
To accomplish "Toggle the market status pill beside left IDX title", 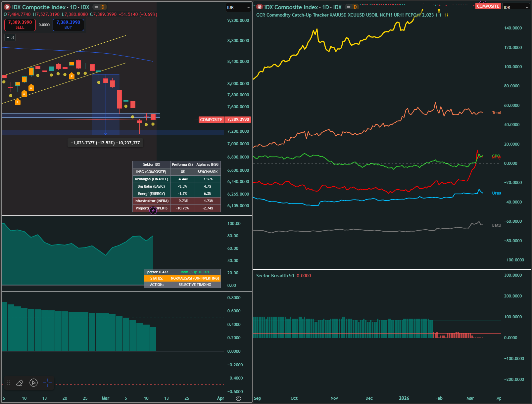I will coord(96,7).
